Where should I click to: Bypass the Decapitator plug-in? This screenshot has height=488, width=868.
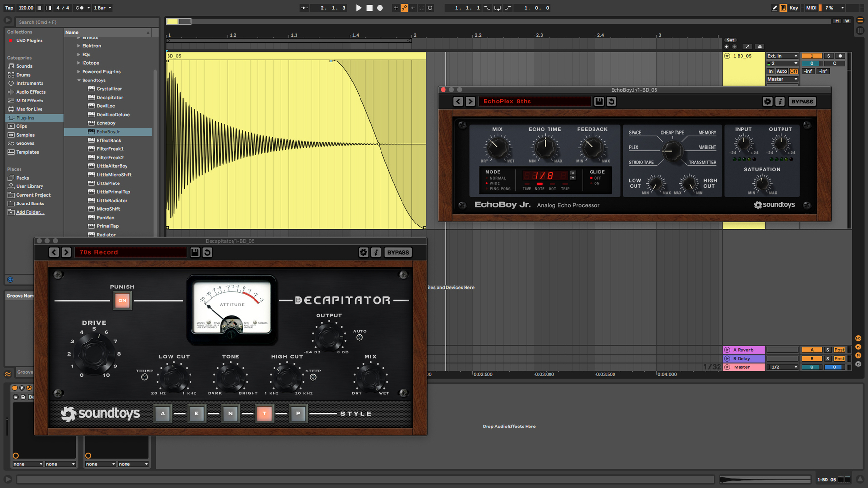coord(398,252)
